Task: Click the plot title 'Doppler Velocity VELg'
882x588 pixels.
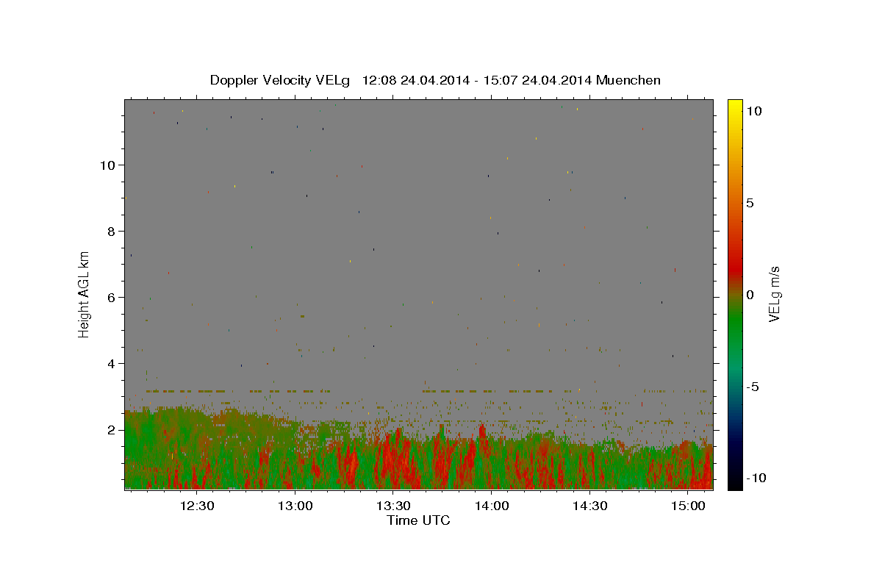Action: (x=280, y=80)
